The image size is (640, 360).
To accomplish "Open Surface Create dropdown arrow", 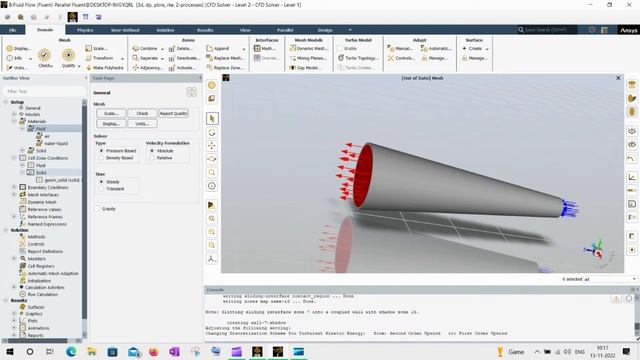I will point(487,49).
